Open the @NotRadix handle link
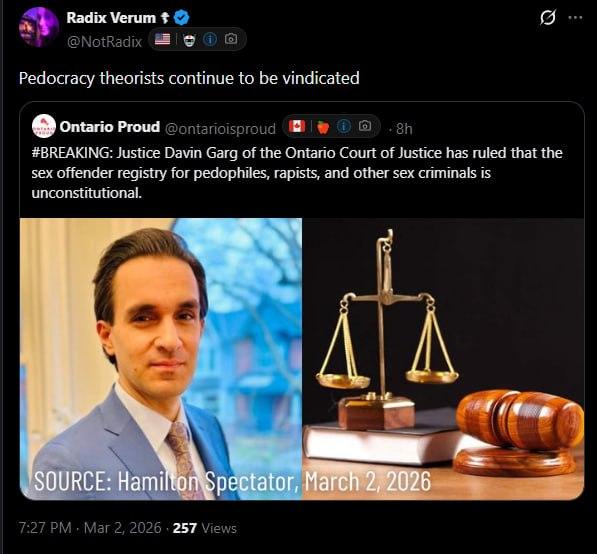Image resolution: width=597 pixels, height=554 pixels. point(104,42)
